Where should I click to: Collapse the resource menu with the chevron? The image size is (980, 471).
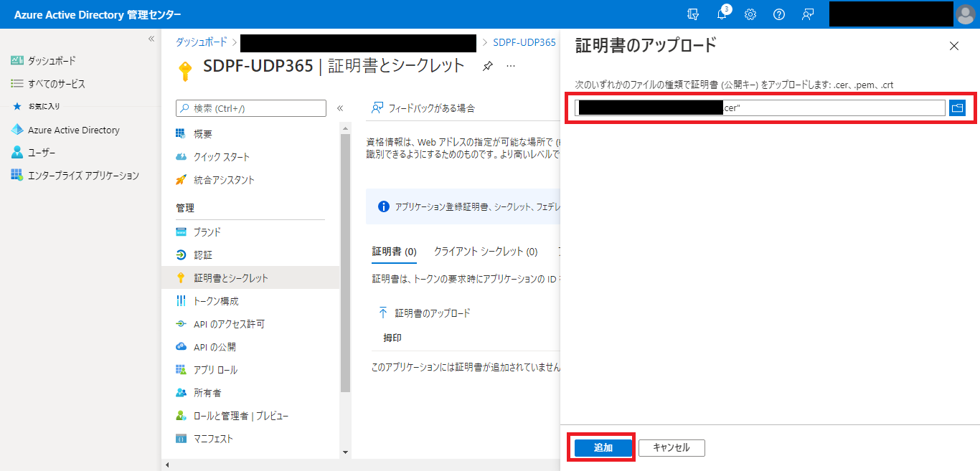(x=340, y=108)
